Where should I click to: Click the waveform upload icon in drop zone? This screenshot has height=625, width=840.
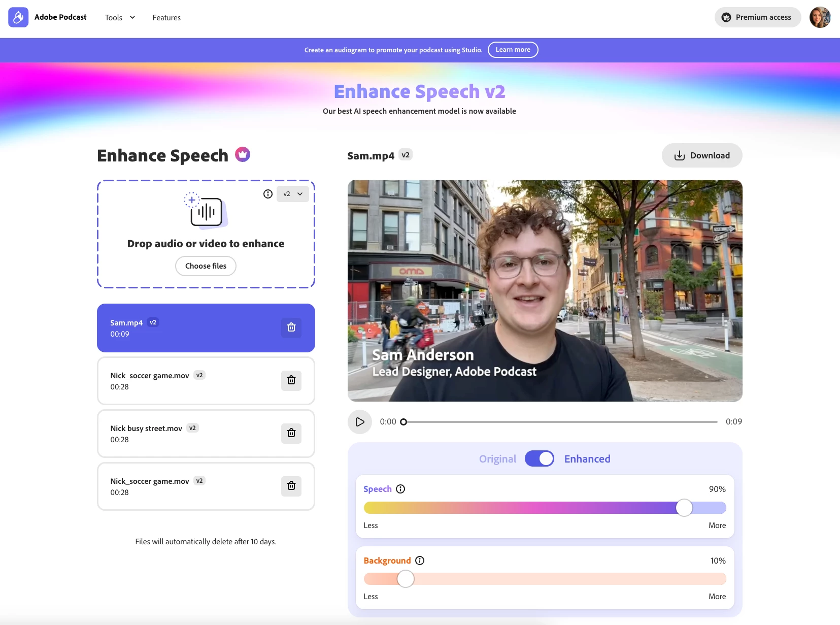coord(206,210)
